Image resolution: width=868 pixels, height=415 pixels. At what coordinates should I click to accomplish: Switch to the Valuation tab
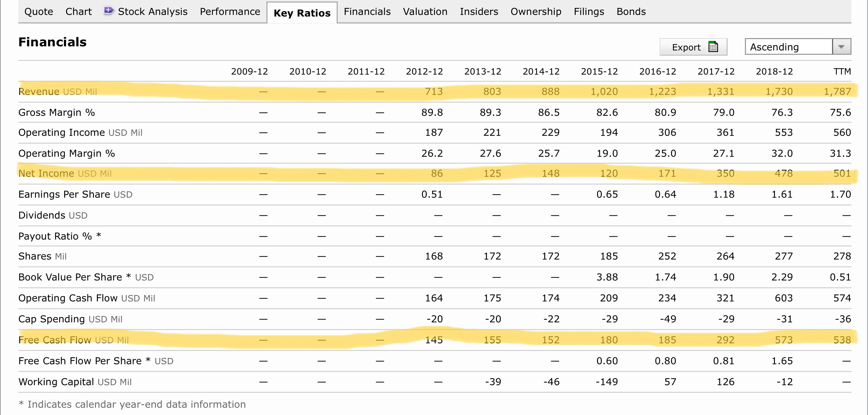click(x=425, y=12)
